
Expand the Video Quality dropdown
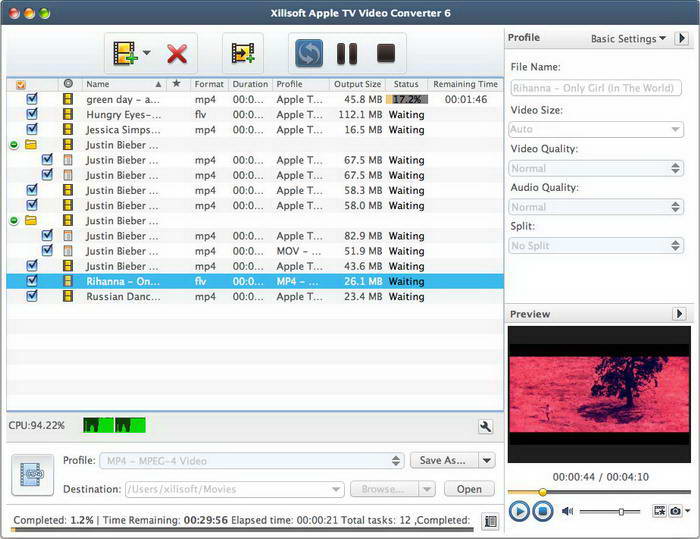pyautogui.click(x=596, y=168)
